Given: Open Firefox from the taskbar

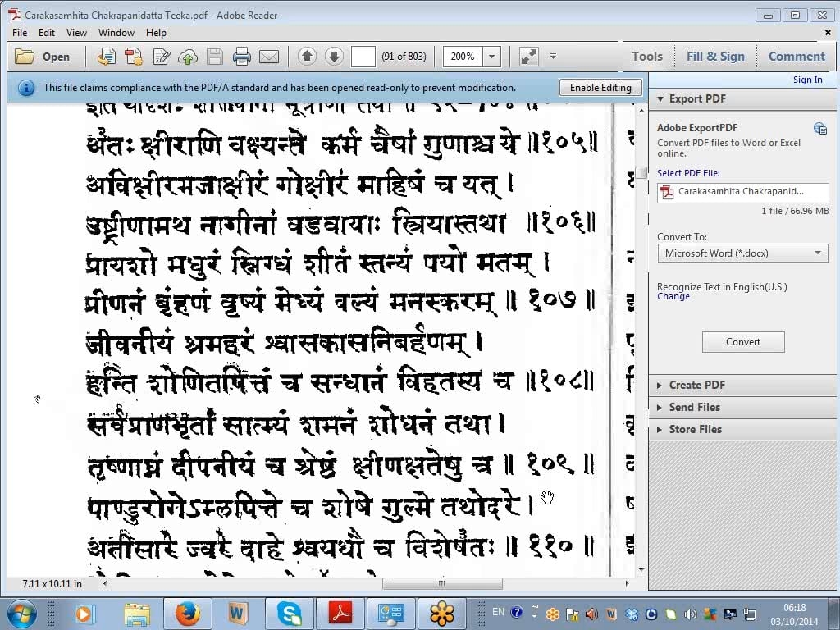Looking at the screenshot, I should tap(188, 613).
